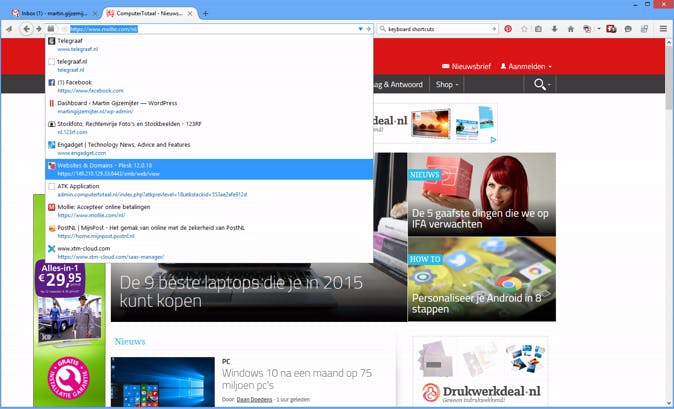674x409 pixels.
Task: Select highlighted Websites & Domains Plesk suggestion
Action: coord(209,169)
